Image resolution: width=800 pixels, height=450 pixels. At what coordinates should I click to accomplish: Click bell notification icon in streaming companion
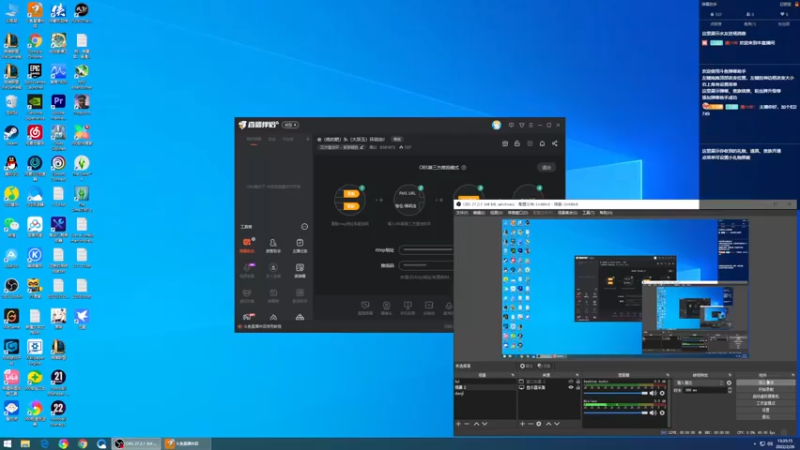[x=542, y=143]
